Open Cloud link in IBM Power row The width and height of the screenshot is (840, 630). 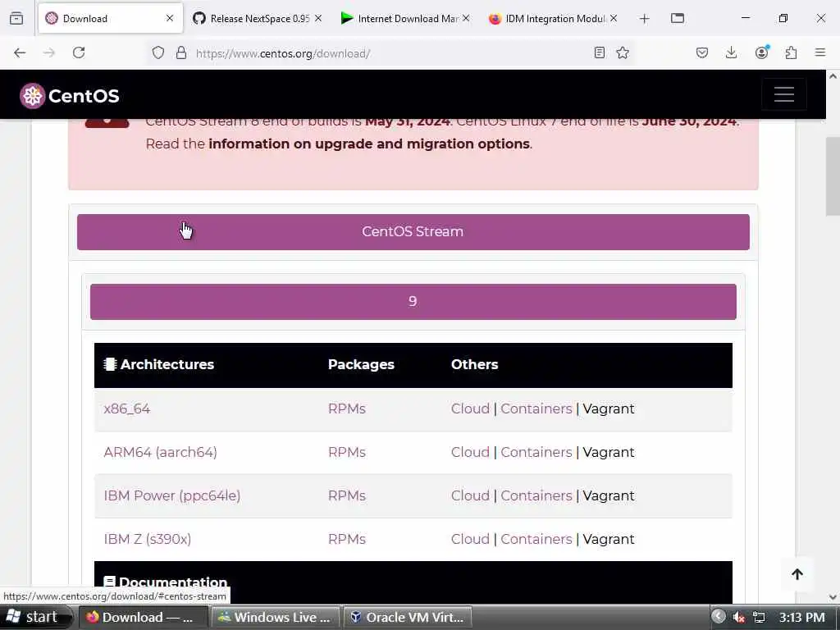point(470,495)
